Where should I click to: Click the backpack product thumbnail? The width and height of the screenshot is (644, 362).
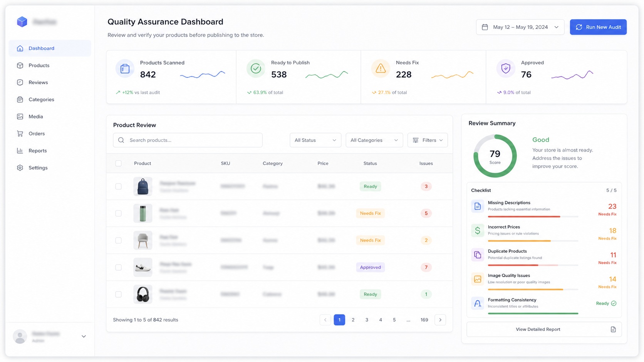(x=143, y=186)
